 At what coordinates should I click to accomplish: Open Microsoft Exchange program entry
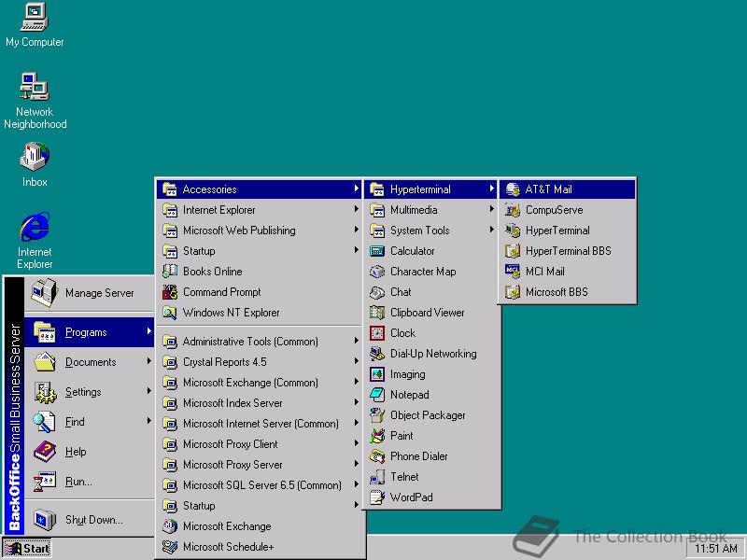click(260, 526)
